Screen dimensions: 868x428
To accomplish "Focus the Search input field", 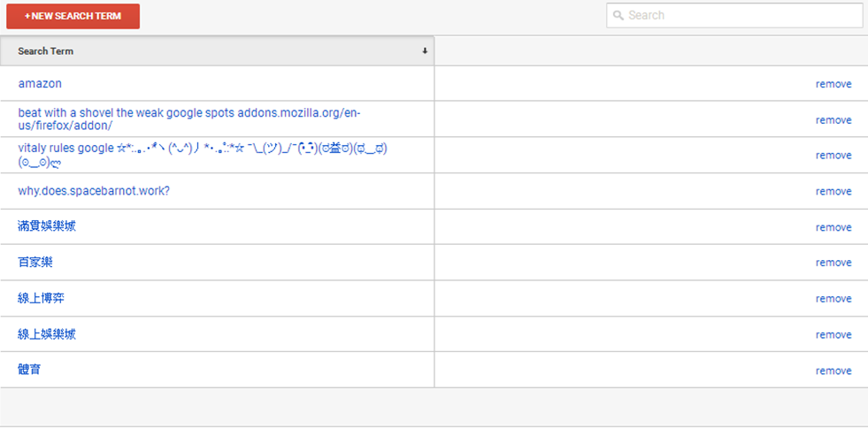I will 734,16.
